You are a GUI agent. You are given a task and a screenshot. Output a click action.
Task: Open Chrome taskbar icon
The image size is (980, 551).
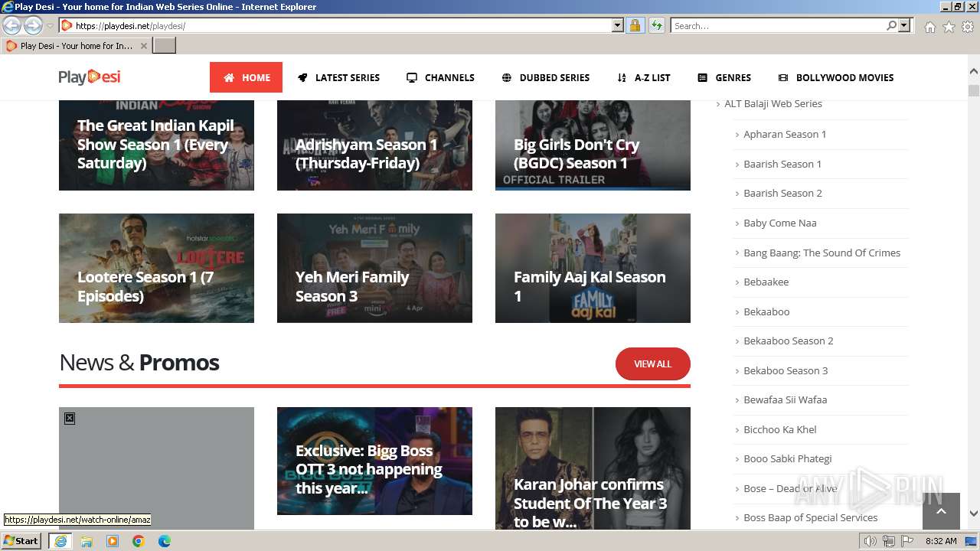coord(139,541)
